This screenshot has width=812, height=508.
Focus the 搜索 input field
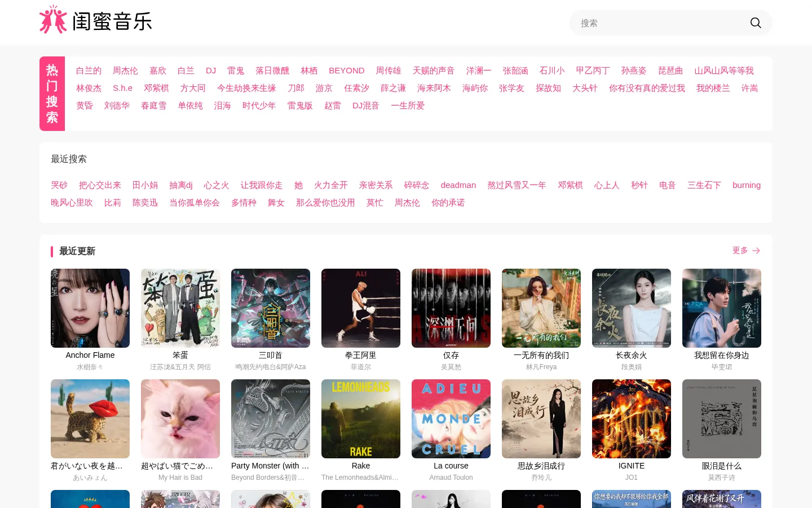tap(660, 23)
